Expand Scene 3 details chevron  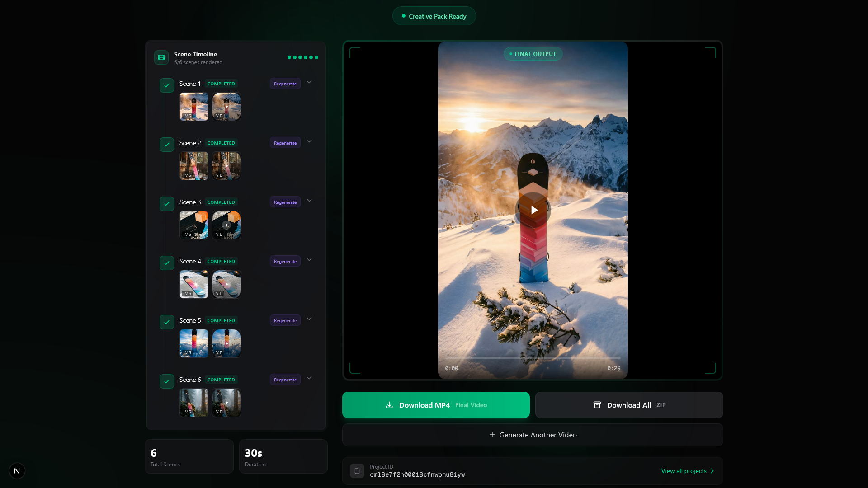pyautogui.click(x=309, y=201)
